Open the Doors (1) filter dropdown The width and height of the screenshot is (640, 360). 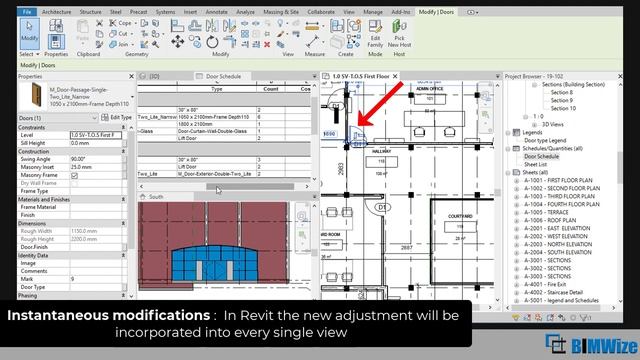[x=94, y=118]
